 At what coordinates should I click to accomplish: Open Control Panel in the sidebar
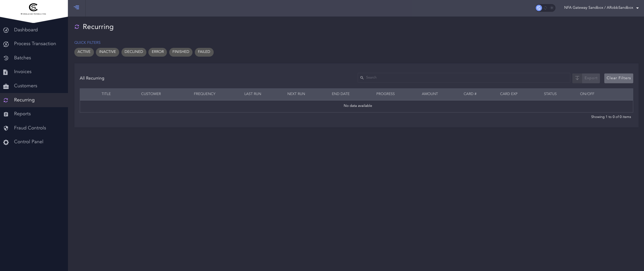click(34, 142)
